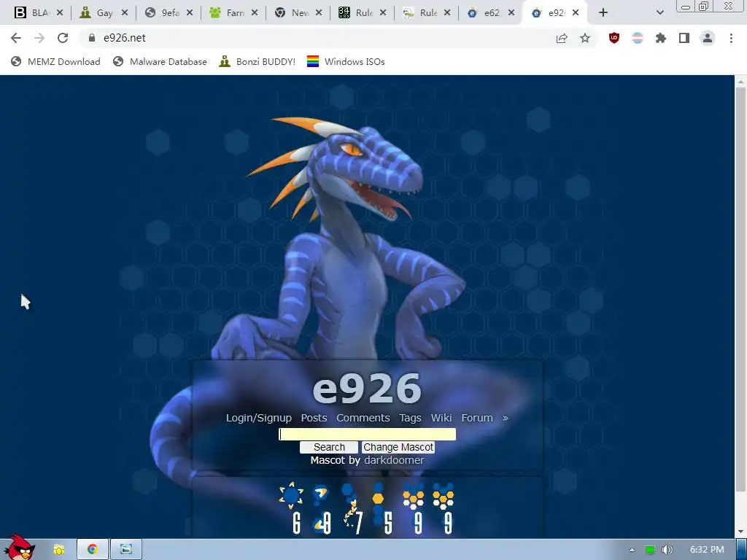Viewport: 747px width, 560px height.
Task: Expand more links with » arrow
Action: tap(506, 418)
